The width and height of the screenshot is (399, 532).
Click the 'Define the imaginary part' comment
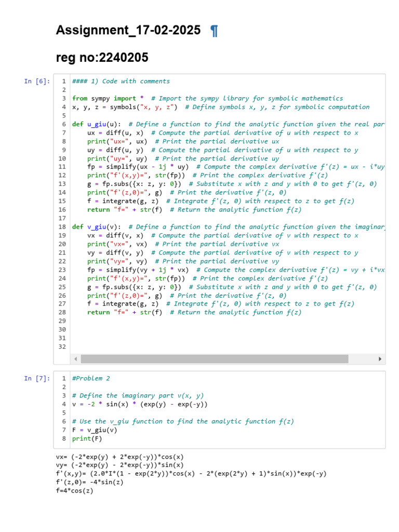coord(138,395)
